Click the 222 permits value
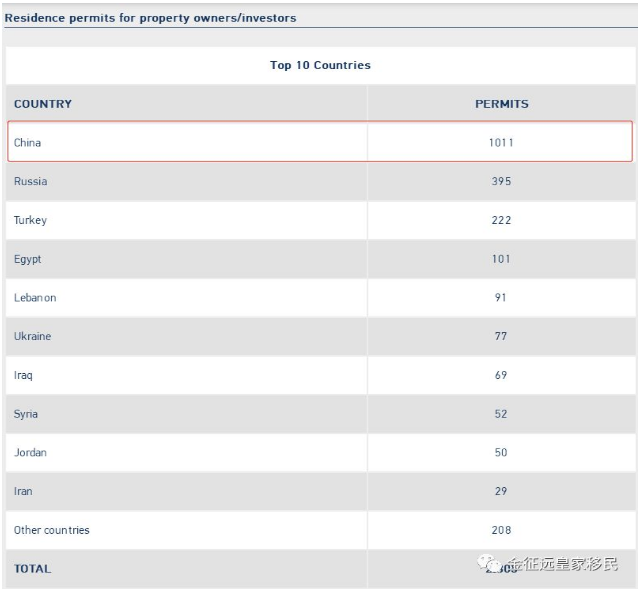 point(501,220)
